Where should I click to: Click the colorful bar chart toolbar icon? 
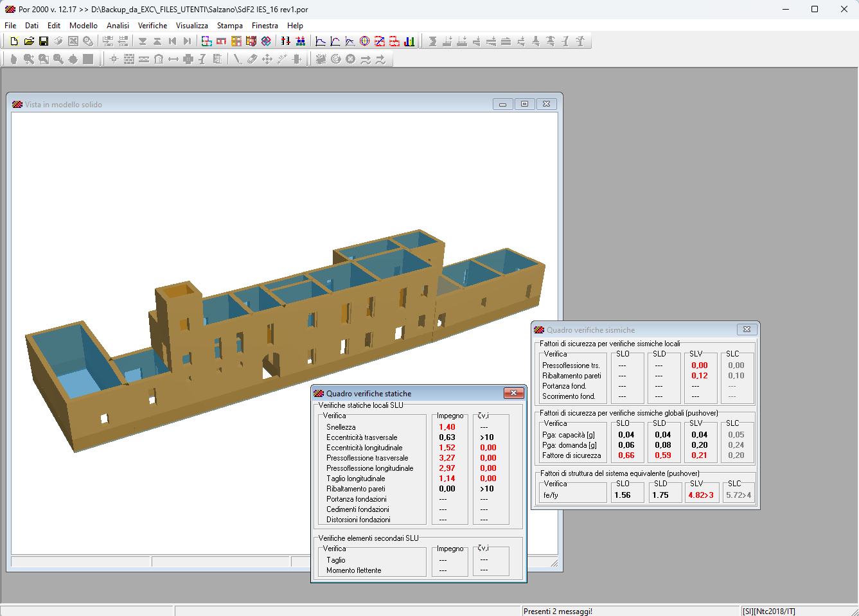pyautogui.click(x=409, y=41)
